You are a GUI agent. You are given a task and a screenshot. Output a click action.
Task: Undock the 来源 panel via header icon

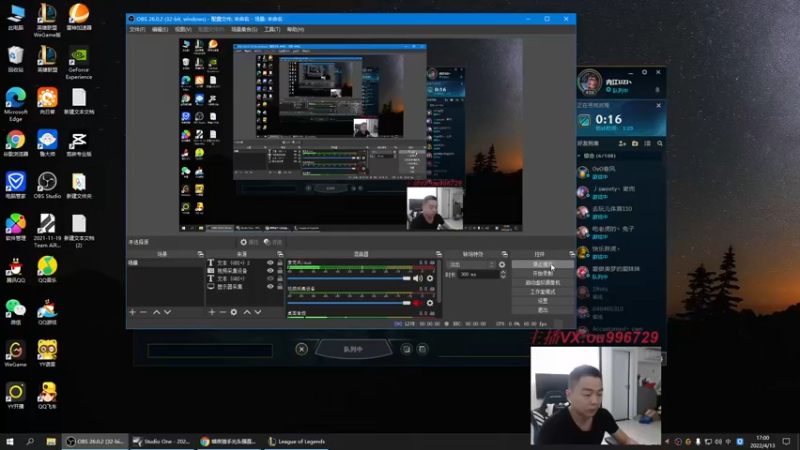[x=280, y=254]
